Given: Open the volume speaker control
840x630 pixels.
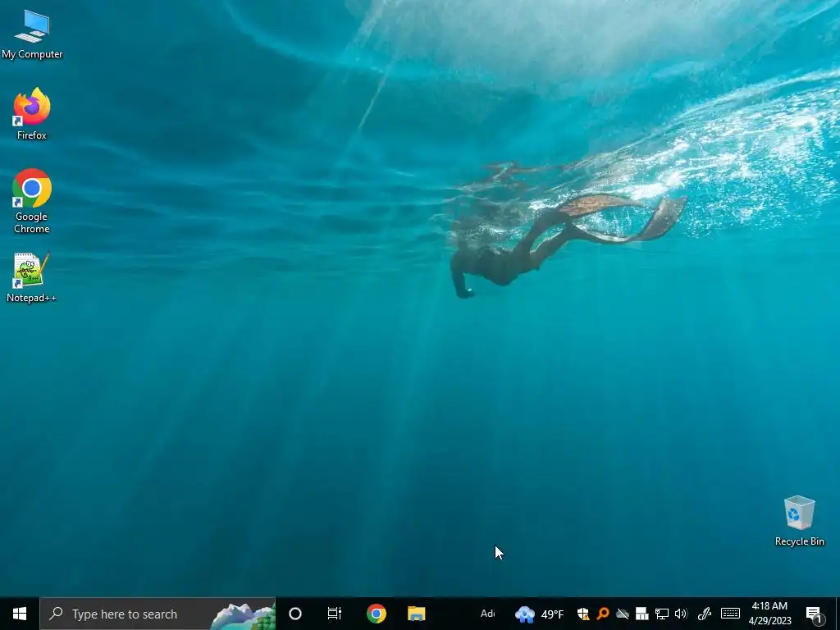Looking at the screenshot, I should 681,614.
